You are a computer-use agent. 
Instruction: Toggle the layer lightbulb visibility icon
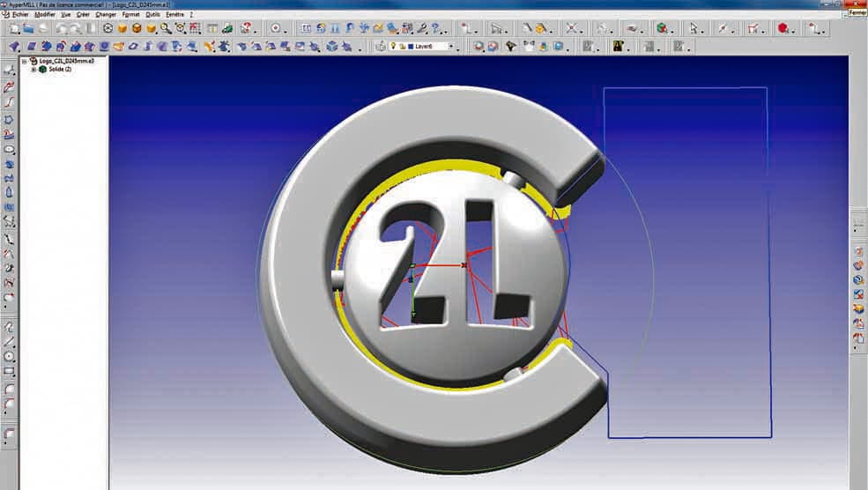(x=392, y=46)
